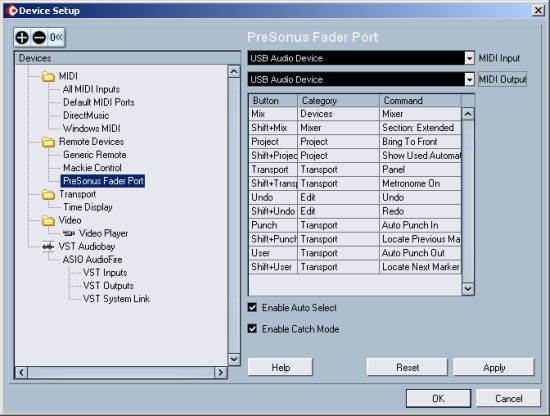Click the Devices list header
550x416 pixels.
(x=128, y=58)
